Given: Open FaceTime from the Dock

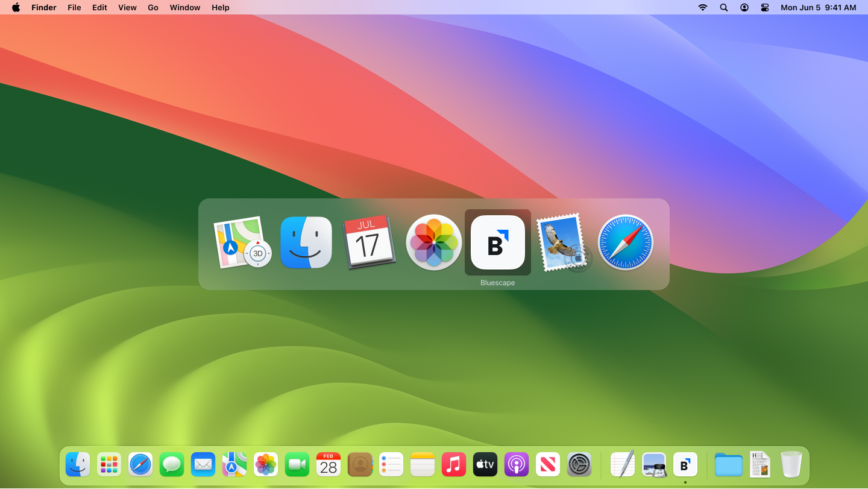Looking at the screenshot, I should pos(297,464).
